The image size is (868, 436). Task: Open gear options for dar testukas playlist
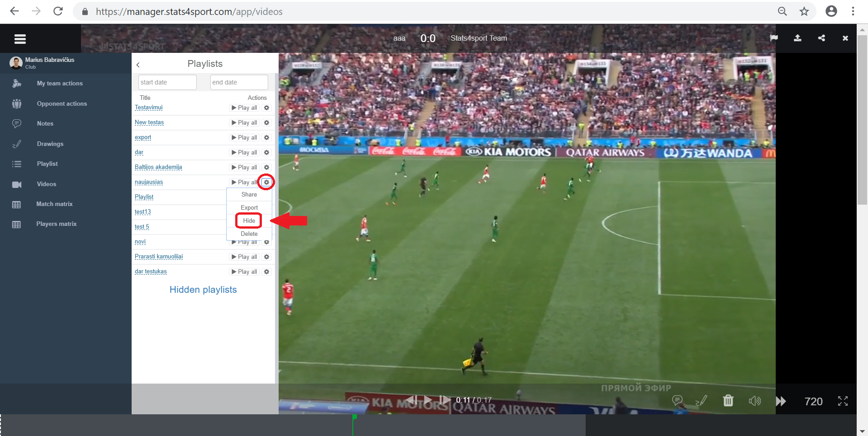pyautogui.click(x=266, y=272)
